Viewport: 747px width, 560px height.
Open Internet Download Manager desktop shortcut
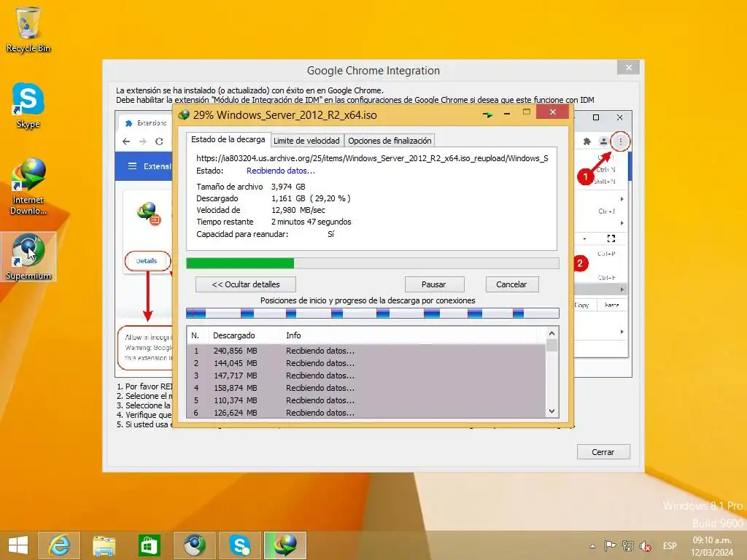click(x=28, y=187)
